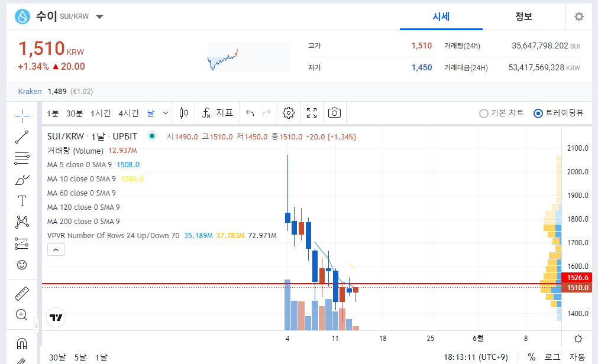Undo the last chart action
Screen dimensions: 598x364
pyautogui.click(x=250, y=113)
